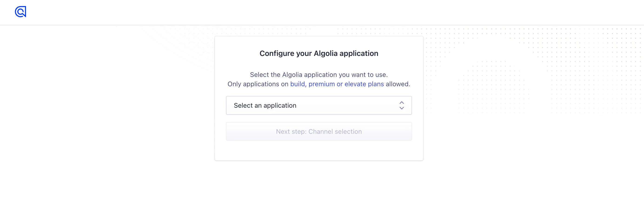
Task: Click the stacked arrows inside the dropdown
Action: click(x=402, y=105)
